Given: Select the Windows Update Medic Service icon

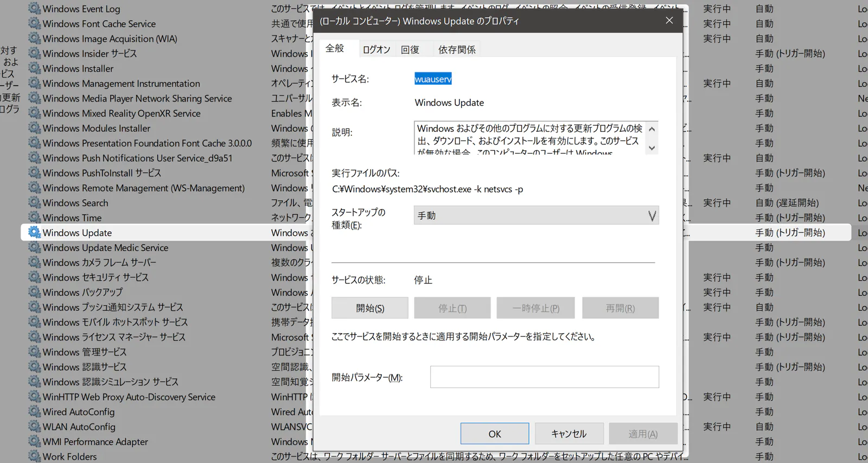Looking at the screenshot, I should pyautogui.click(x=34, y=248).
